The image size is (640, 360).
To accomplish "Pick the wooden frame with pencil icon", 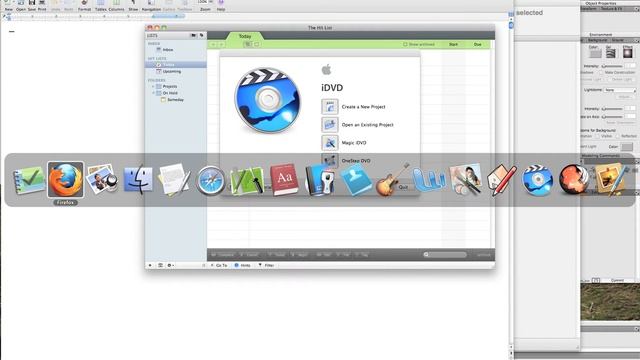I will click(x=610, y=180).
